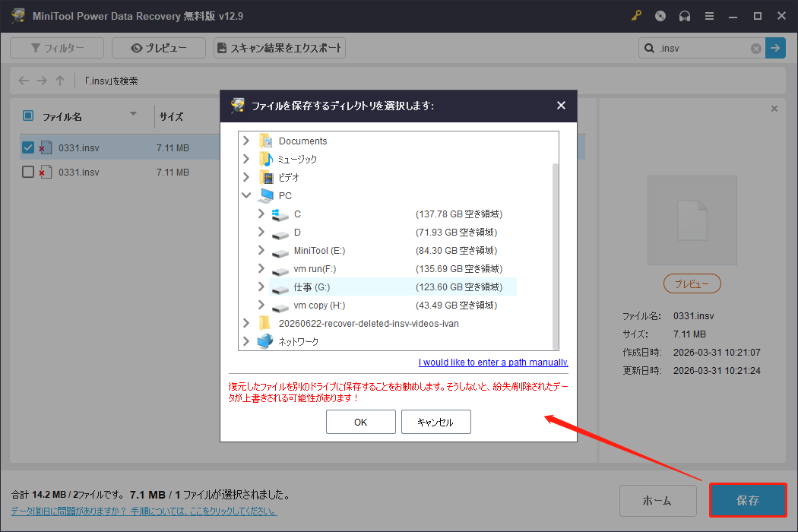Click the filter funnel button
Viewport: 798px width, 532px height.
pos(57,48)
